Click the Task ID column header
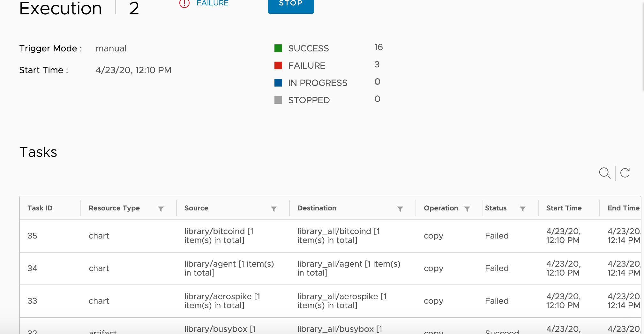This screenshot has width=644, height=334. pyautogui.click(x=40, y=208)
